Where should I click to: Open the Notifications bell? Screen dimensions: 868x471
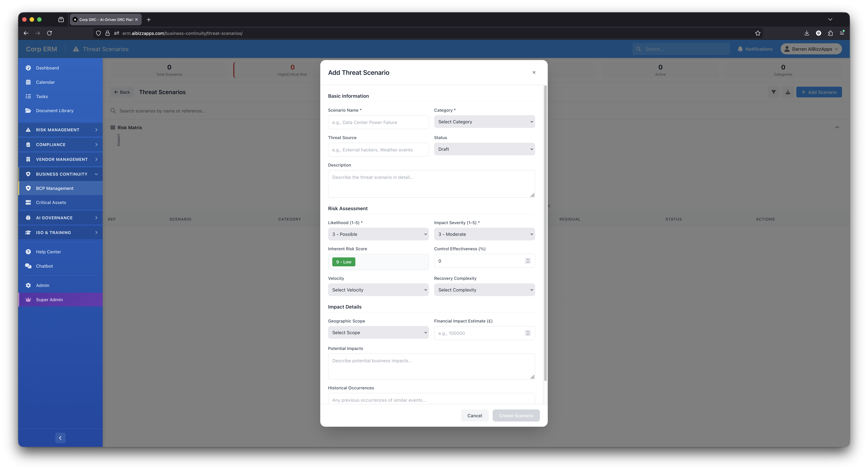(755, 49)
